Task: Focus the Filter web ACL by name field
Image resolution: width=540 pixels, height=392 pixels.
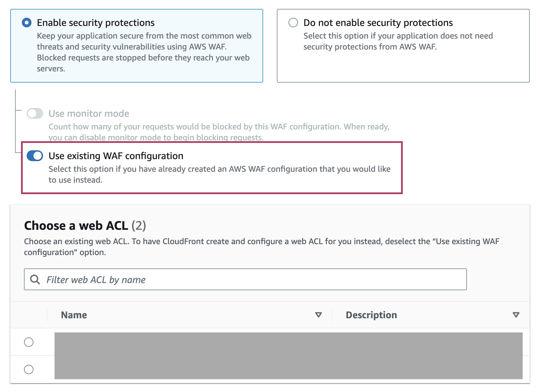Action: (245, 279)
